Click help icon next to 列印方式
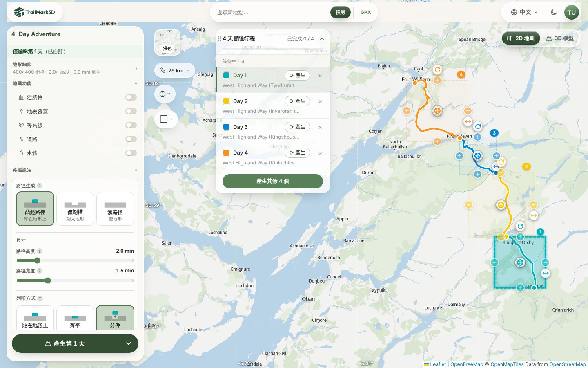Screen dimensions: 588x368 (40, 298)
